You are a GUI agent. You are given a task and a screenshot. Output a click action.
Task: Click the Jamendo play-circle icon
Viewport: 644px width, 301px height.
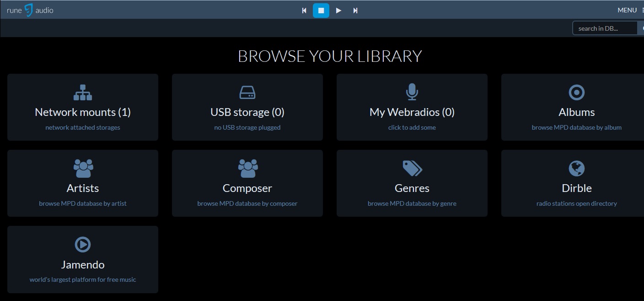[83, 245]
